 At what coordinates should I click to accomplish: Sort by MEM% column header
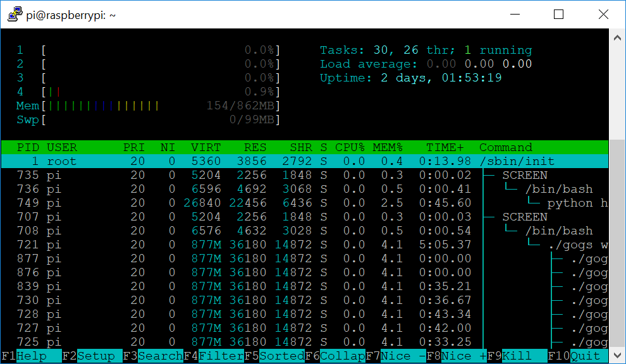388,147
